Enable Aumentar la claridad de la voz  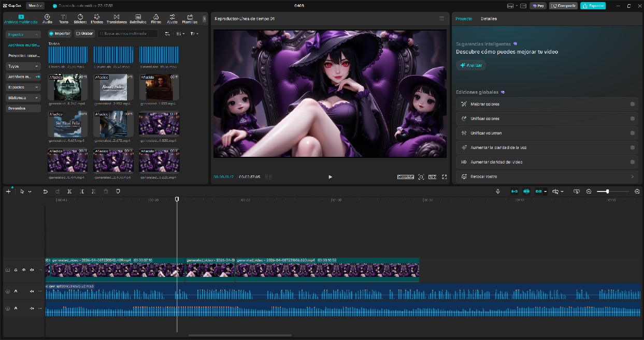[x=633, y=147]
